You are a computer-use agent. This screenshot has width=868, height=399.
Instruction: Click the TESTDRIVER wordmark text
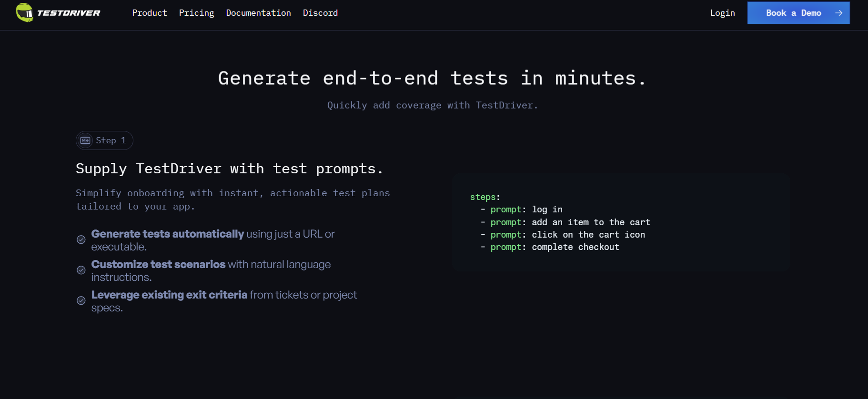(x=69, y=13)
